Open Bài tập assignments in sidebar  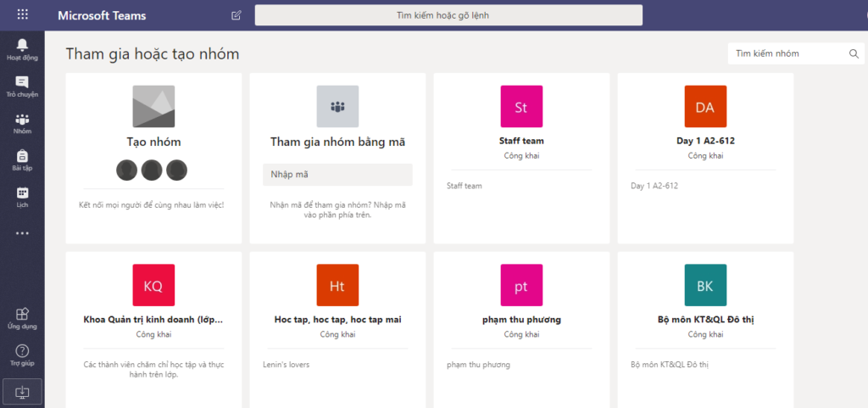click(x=22, y=160)
